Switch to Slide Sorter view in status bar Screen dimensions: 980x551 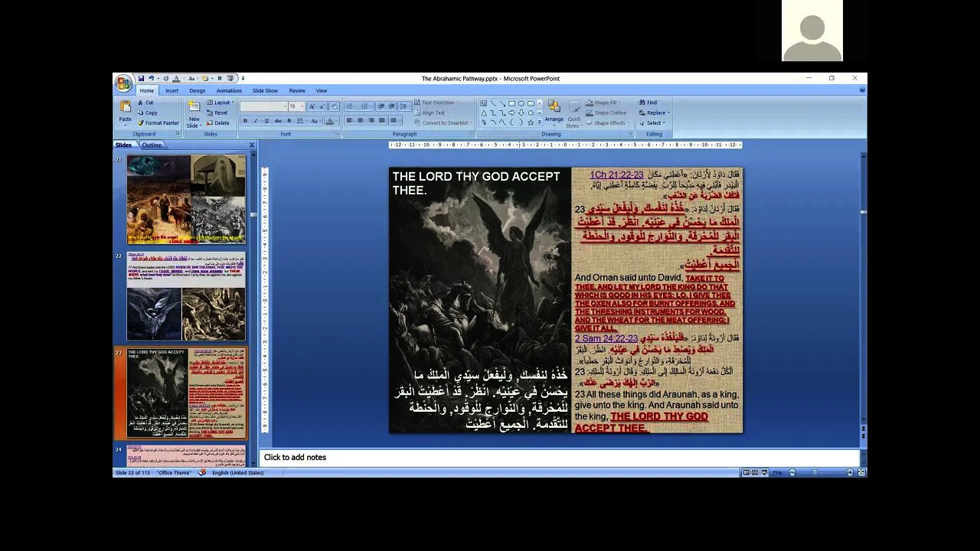coord(755,473)
